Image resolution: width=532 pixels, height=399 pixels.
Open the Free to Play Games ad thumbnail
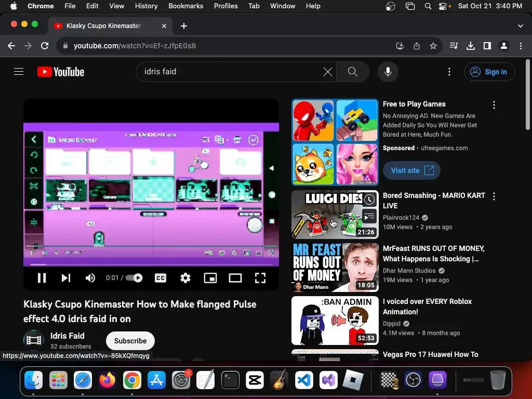pos(335,142)
